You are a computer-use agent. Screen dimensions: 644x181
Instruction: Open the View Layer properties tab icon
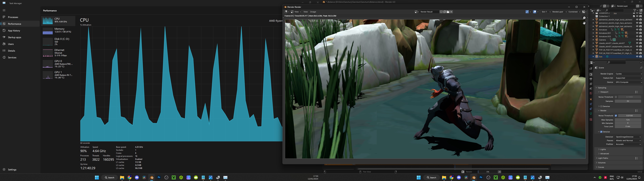point(591,84)
